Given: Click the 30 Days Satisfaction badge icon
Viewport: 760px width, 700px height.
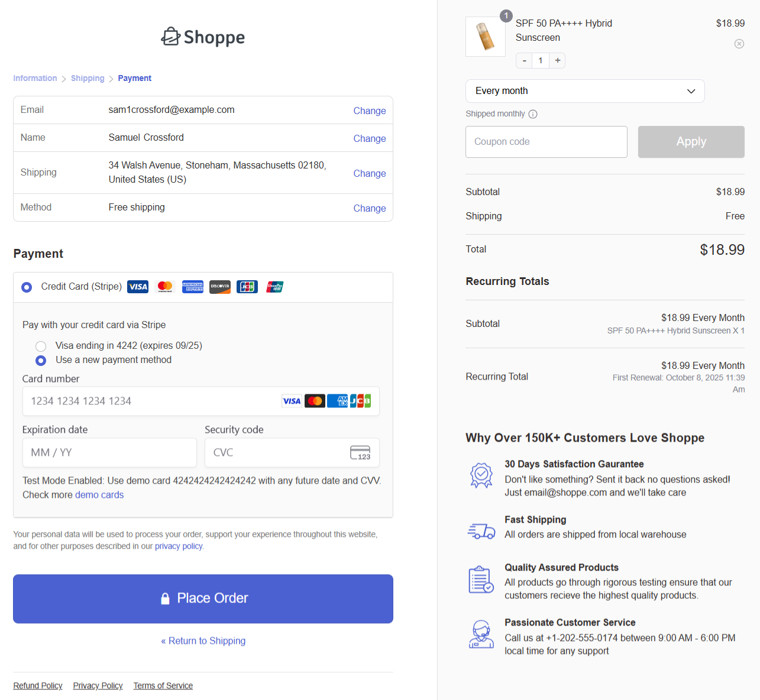Looking at the screenshot, I should 481,475.
